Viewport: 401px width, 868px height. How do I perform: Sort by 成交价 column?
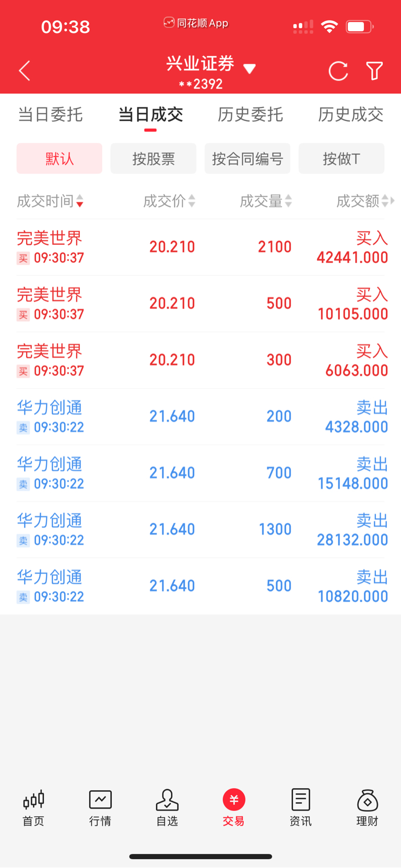[x=169, y=201]
